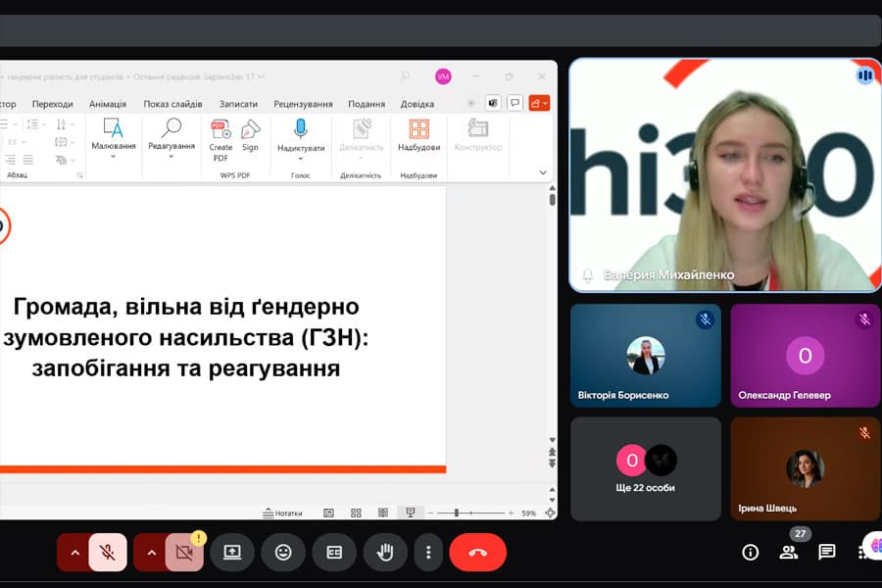Expand the Редагування dropdown arrow

pos(171,157)
